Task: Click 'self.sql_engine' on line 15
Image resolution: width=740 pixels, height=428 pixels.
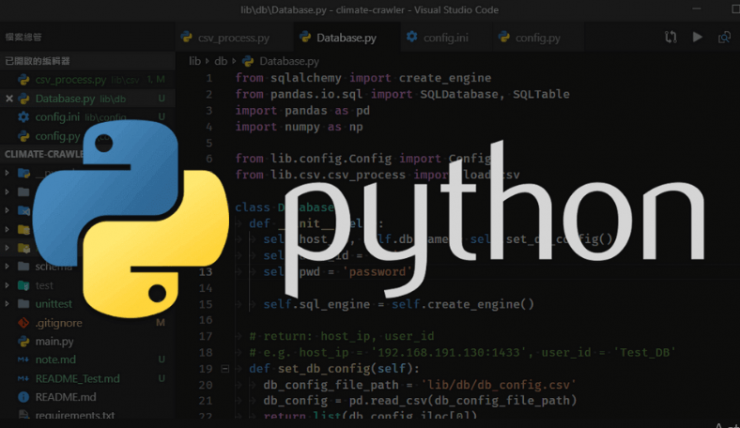Action: (317, 304)
